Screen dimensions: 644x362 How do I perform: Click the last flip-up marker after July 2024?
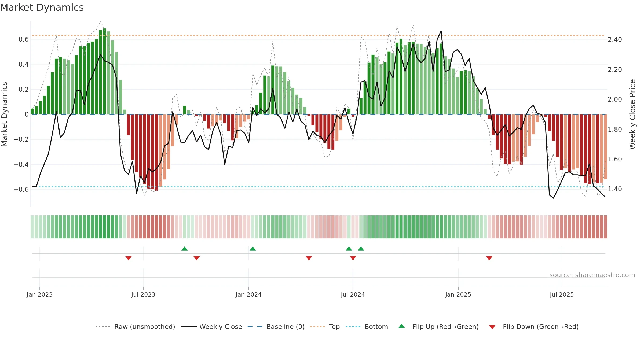pyautogui.click(x=361, y=249)
